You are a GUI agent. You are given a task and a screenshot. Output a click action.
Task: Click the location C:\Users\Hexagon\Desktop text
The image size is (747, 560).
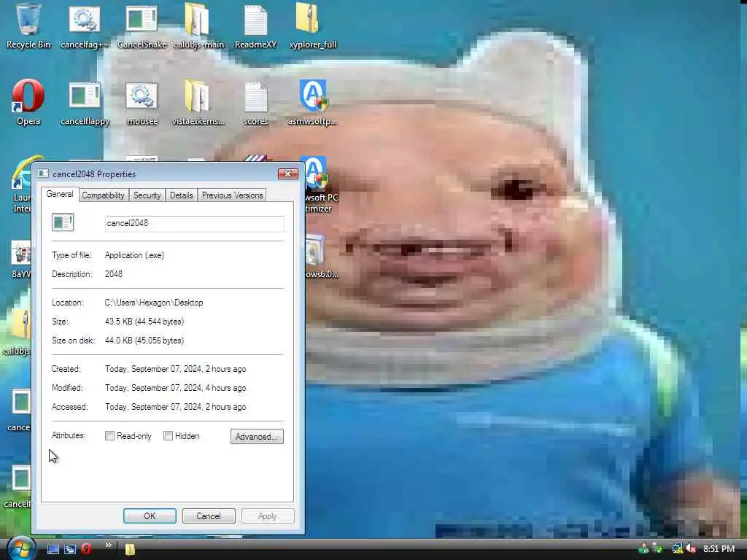click(154, 303)
